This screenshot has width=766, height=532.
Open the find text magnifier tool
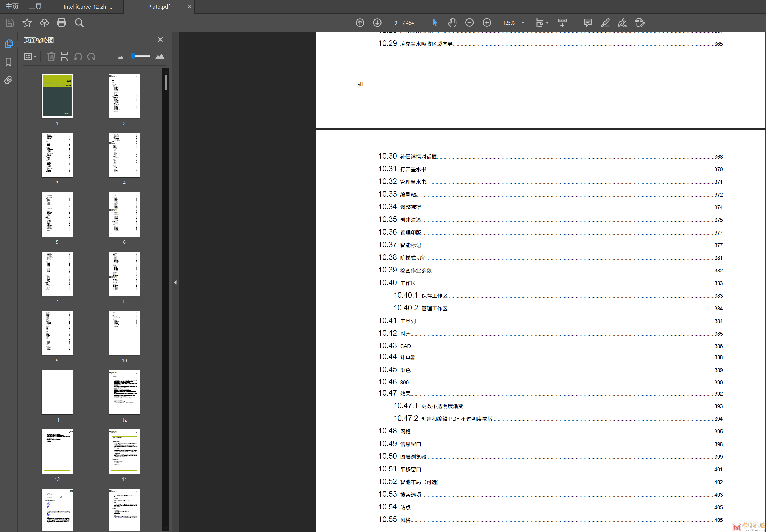tap(79, 23)
